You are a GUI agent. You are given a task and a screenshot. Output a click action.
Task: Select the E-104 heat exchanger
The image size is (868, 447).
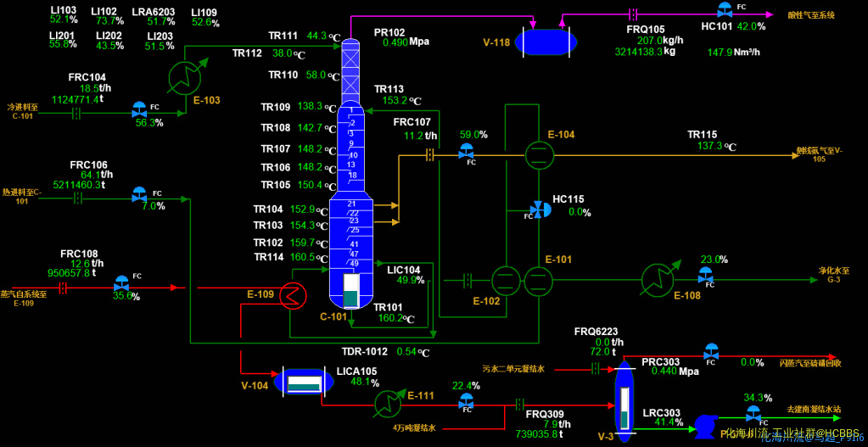point(535,154)
